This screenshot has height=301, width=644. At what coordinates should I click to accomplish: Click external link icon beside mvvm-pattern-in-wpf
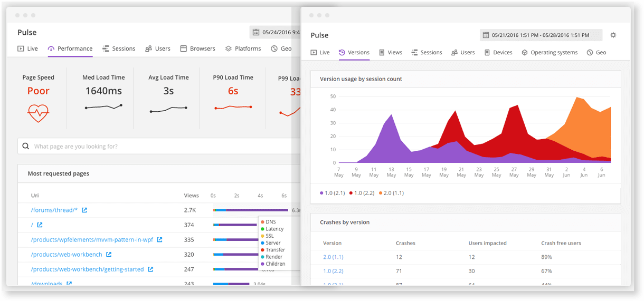[x=159, y=240]
